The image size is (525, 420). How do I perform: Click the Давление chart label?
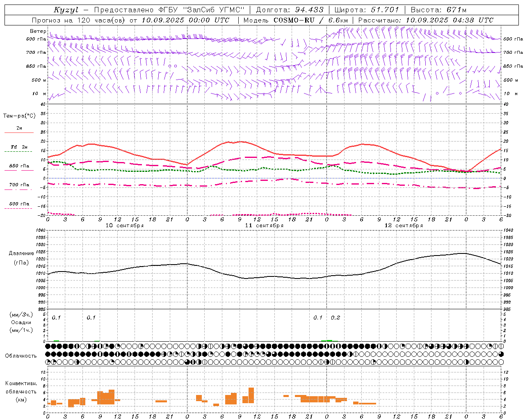pos(21,253)
